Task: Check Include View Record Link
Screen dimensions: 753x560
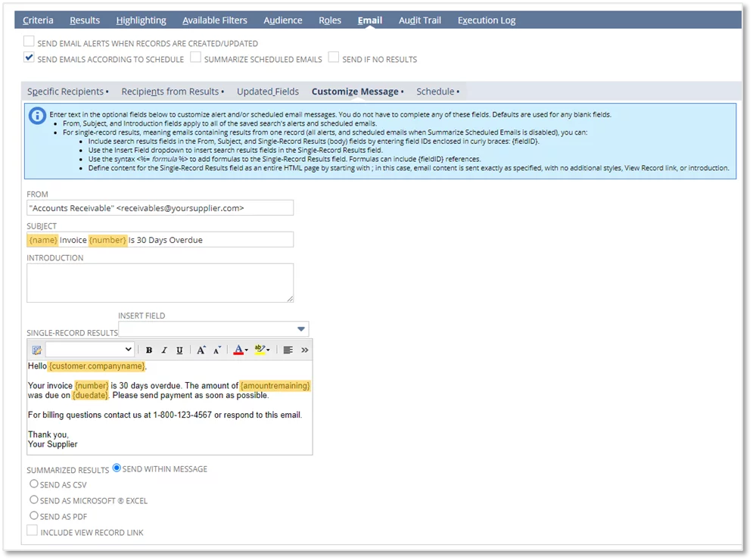Action: 33,530
